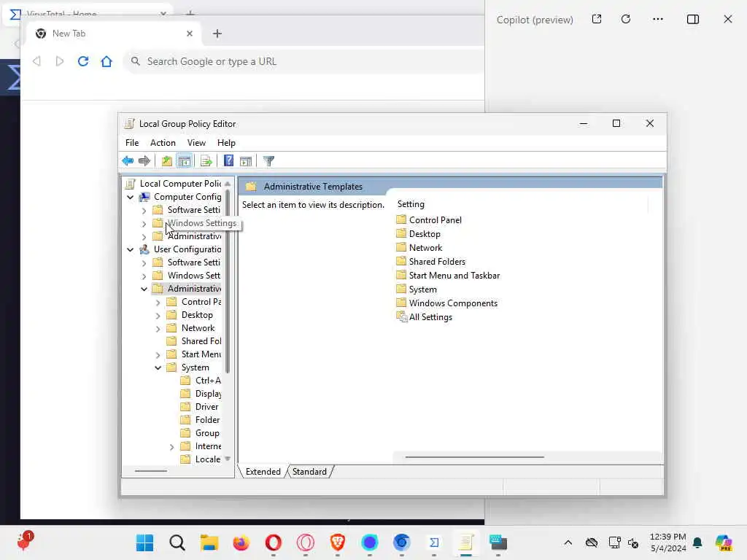This screenshot has width=747, height=560.
Task: Open the notification bell in taskbar
Action: [x=697, y=542]
